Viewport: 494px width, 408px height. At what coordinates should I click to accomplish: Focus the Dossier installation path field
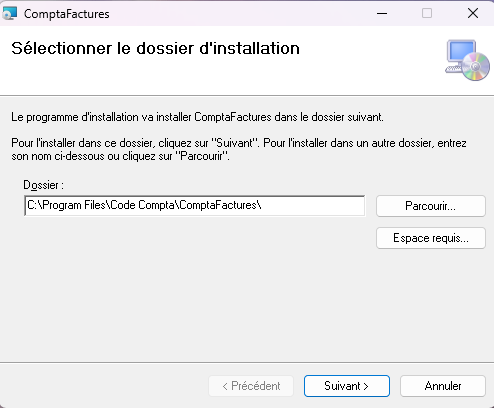coord(195,206)
